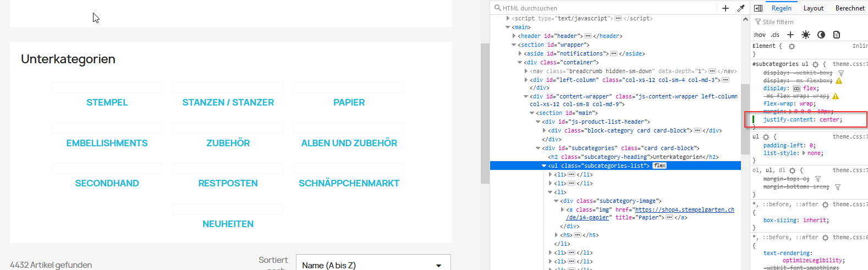Click the filter icon beside margin-top
Viewport: 868px width, 270px height.
(818, 179)
